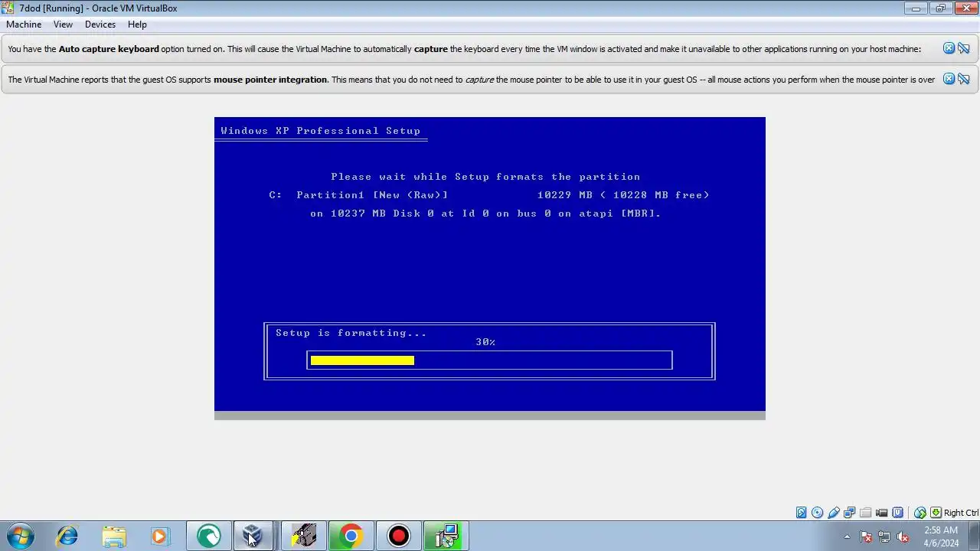
Task: Open the Machine menu
Action: [24, 24]
